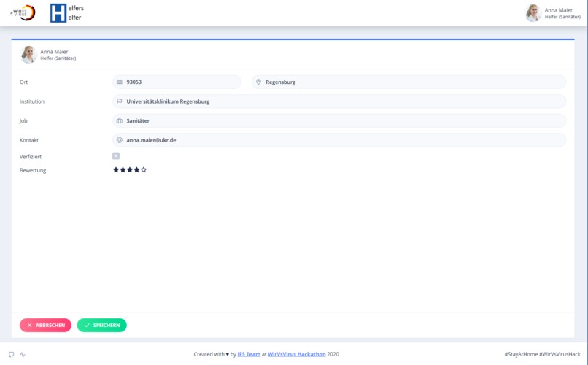Image resolution: width=588 pixels, height=365 pixels.
Task: Set rating to five stars
Action: click(x=144, y=170)
